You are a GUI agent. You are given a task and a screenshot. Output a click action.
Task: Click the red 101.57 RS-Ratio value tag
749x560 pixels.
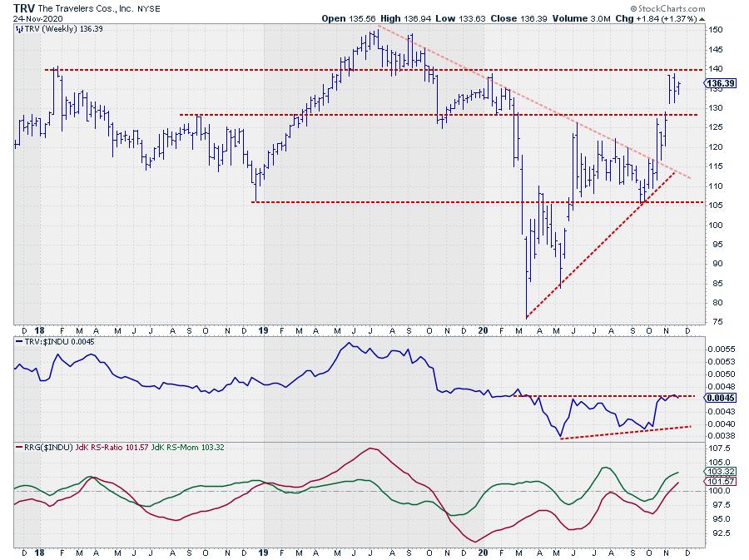coord(717,482)
